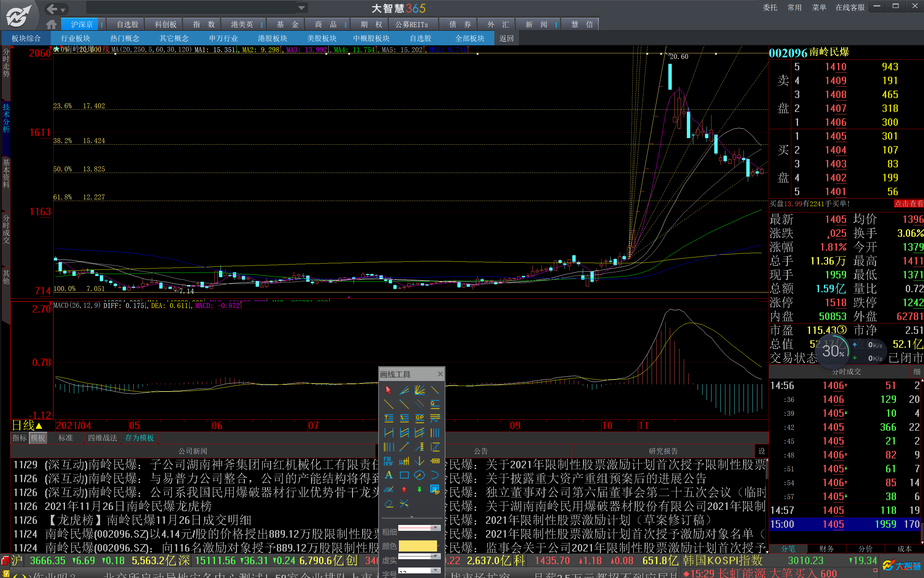Pick the yellow 颜色 color swatch

pos(417,546)
